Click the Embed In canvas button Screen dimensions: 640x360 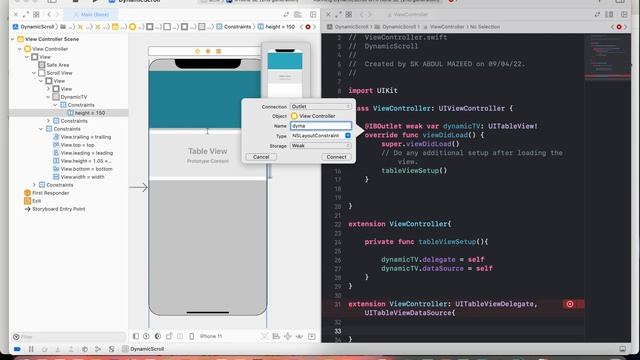tap(311, 336)
